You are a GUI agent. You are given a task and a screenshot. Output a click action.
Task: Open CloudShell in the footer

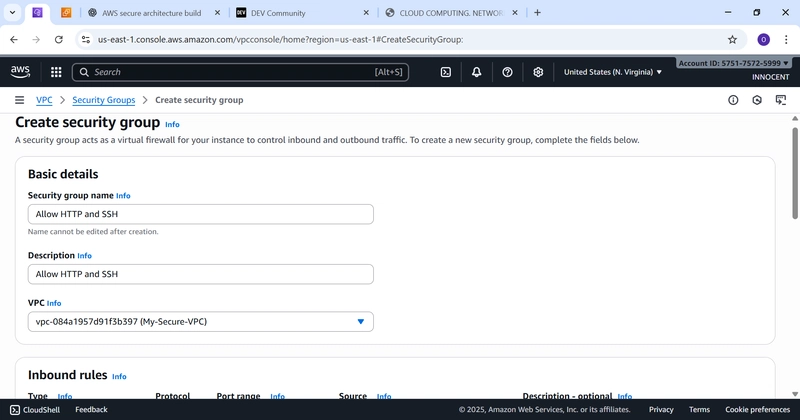(x=35, y=410)
